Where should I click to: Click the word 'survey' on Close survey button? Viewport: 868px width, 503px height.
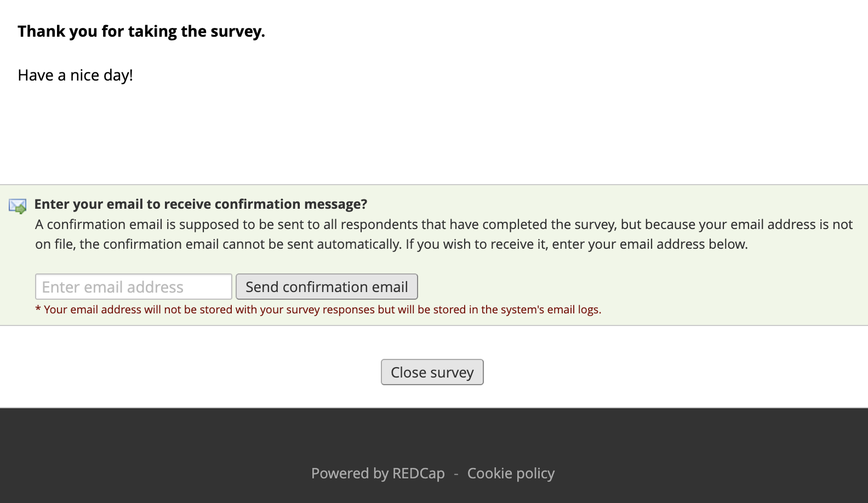click(x=452, y=372)
